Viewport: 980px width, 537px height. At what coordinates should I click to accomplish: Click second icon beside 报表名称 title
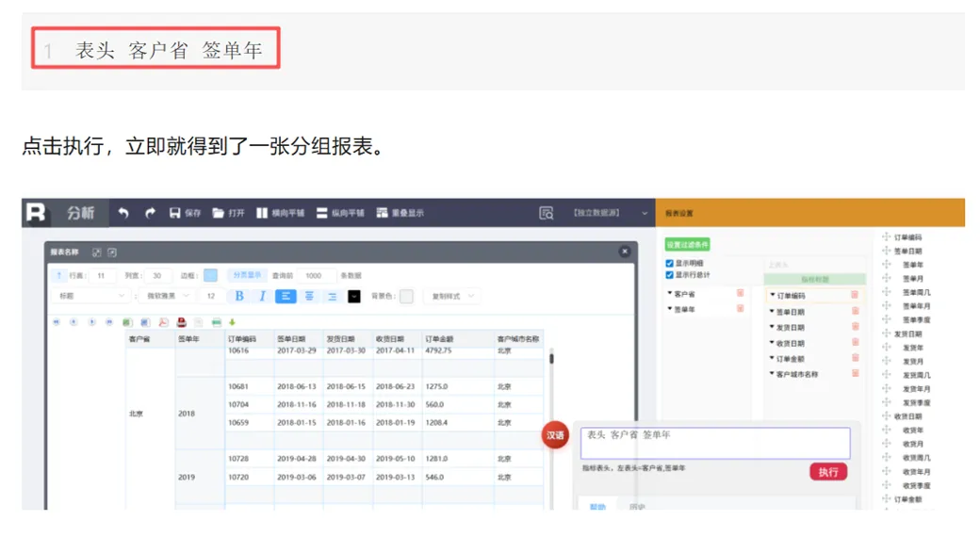112,252
